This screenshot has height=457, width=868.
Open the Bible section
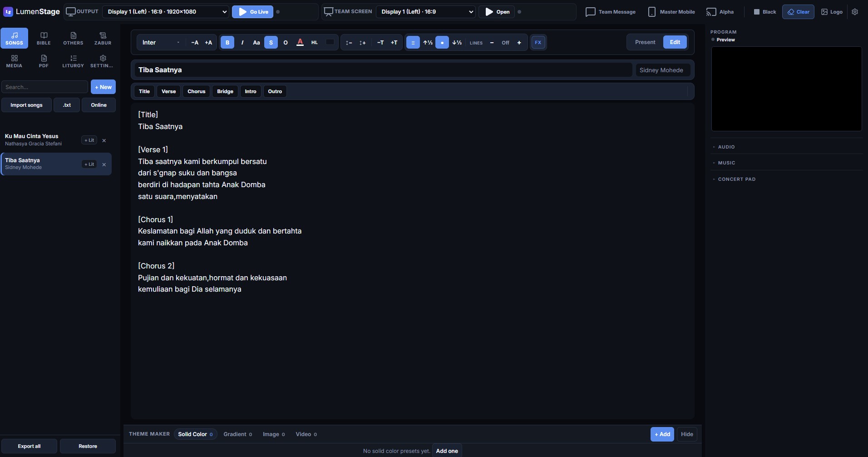pos(44,38)
